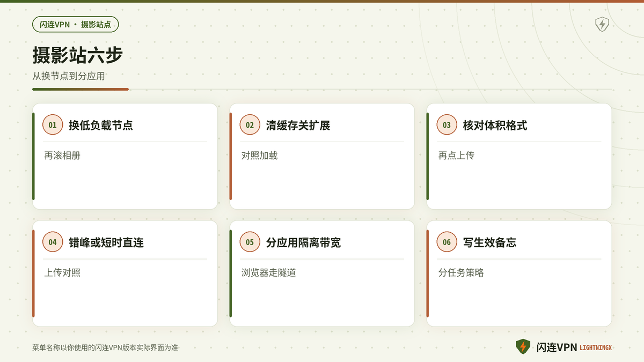Click the footer note 菜单名称以你使用的闪连VPN版本
The width and height of the screenshot is (644, 362).
coord(105,348)
